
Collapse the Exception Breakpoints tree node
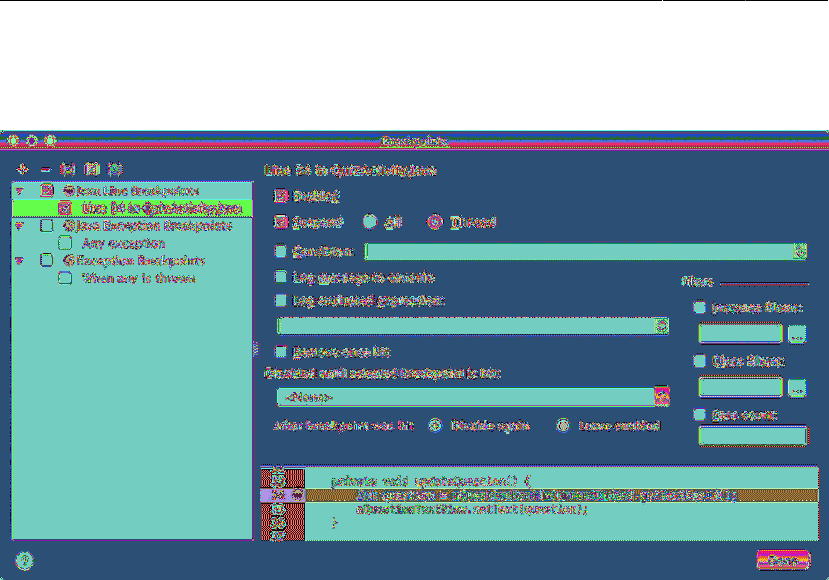coord(20,261)
